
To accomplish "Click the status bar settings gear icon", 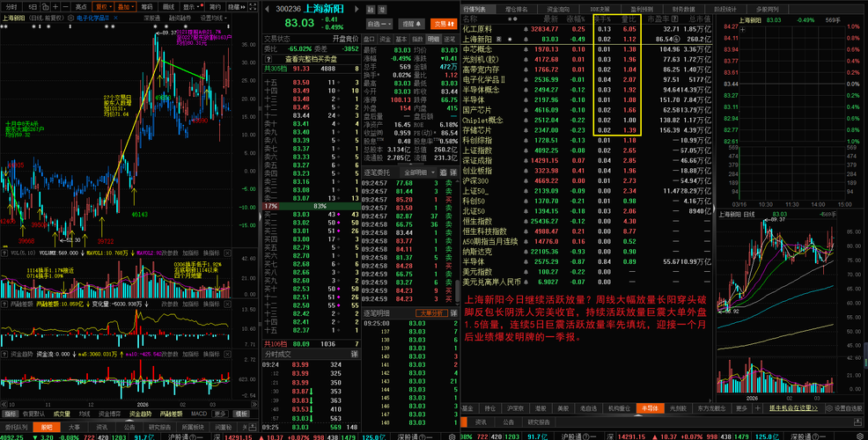I will point(860,436).
